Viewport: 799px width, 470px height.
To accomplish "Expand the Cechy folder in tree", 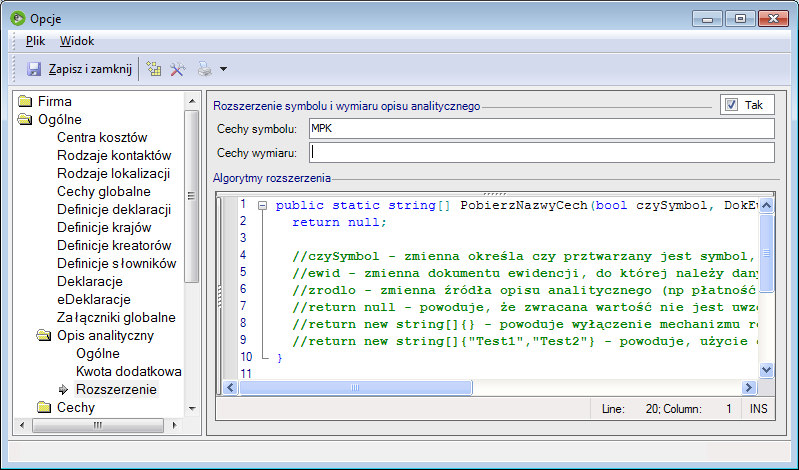I will [44, 407].
